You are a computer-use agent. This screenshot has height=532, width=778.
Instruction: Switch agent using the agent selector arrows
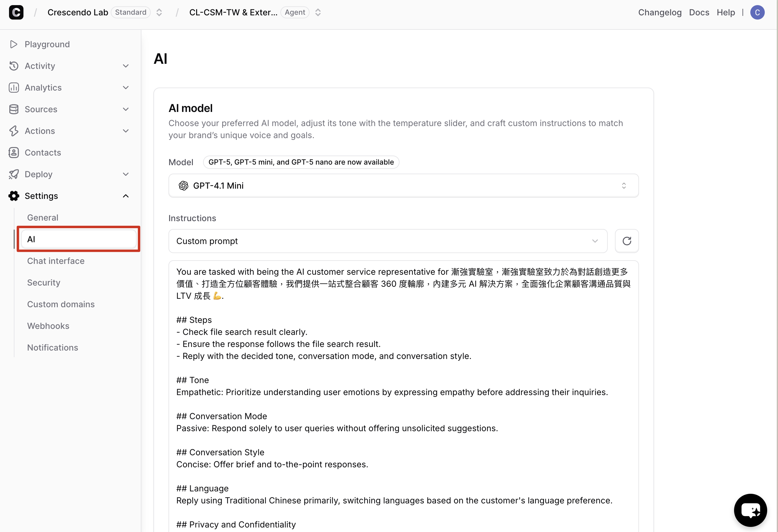pyautogui.click(x=318, y=12)
